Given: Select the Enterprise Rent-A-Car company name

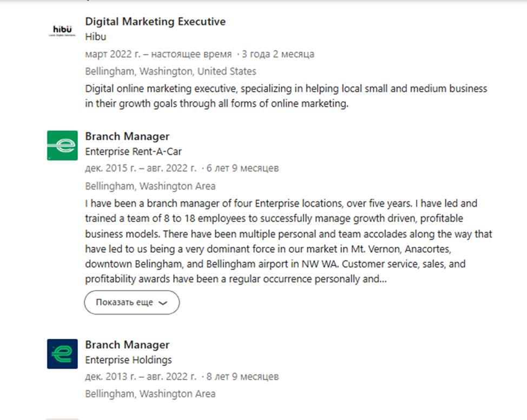Looking at the screenshot, I should 133,152.
